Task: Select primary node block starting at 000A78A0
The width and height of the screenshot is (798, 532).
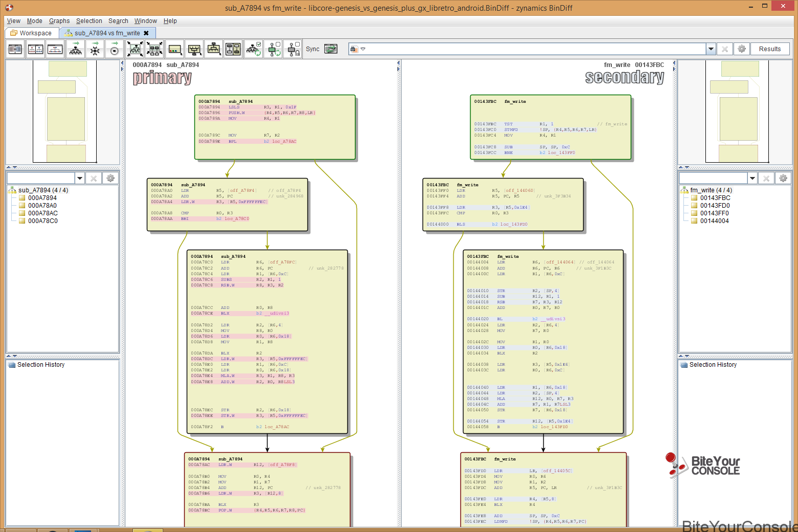Action: coord(227,205)
